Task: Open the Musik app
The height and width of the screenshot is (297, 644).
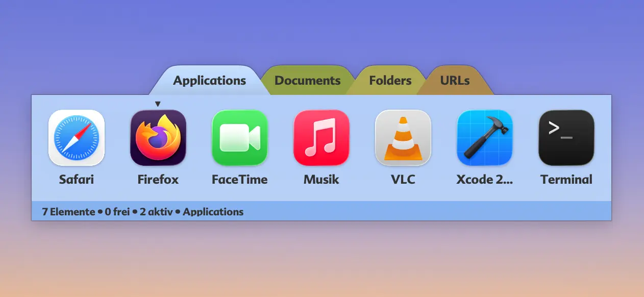Action: click(x=321, y=138)
